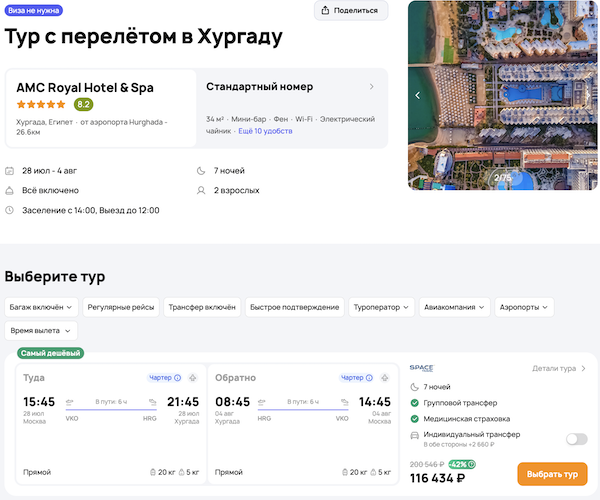600x500 pixels.
Task: Click the info icon on return Чартер badge
Action: coord(369,378)
